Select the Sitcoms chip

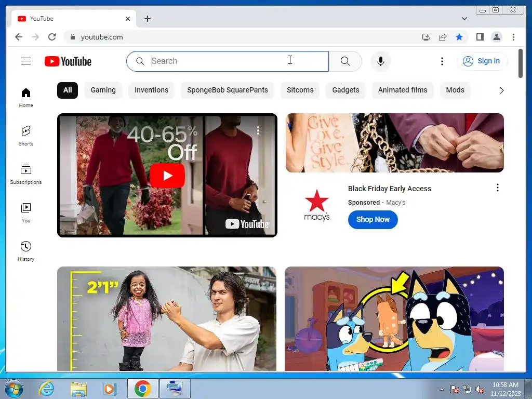pyautogui.click(x=300, y=90)
